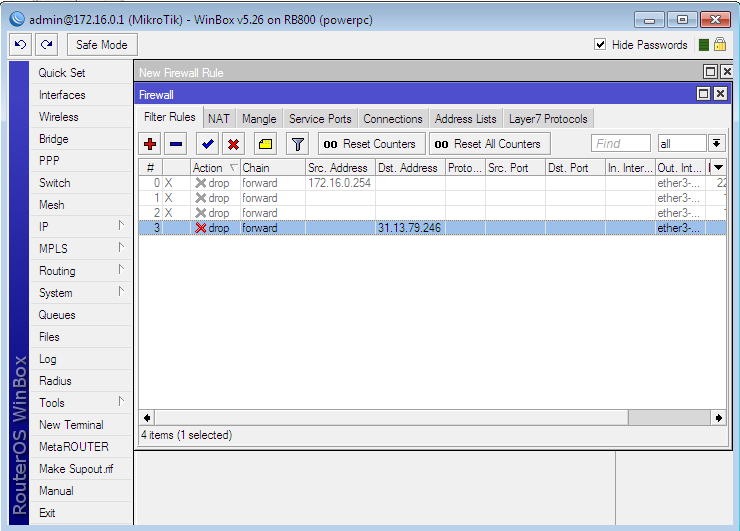Enable rule with blue checkmark icon
Screen dimensions: 740x531
(x=207, y=144)
